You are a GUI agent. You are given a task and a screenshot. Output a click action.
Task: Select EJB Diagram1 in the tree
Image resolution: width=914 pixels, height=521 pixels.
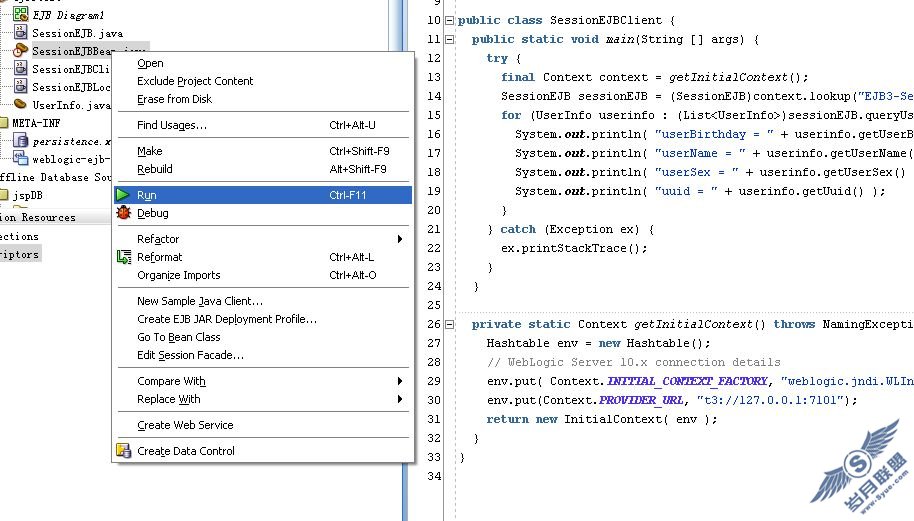pos(68,15)
